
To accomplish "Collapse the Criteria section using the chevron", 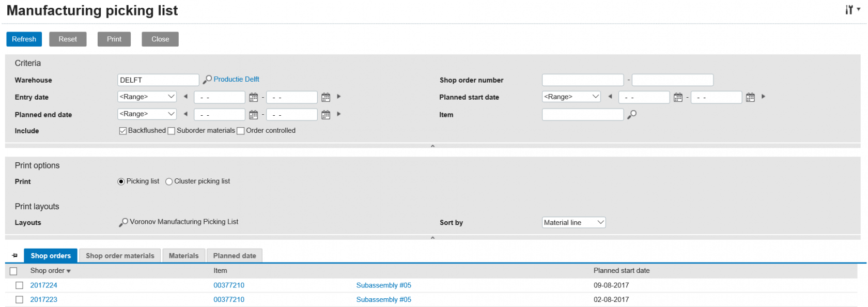I will tap(432, 146).
